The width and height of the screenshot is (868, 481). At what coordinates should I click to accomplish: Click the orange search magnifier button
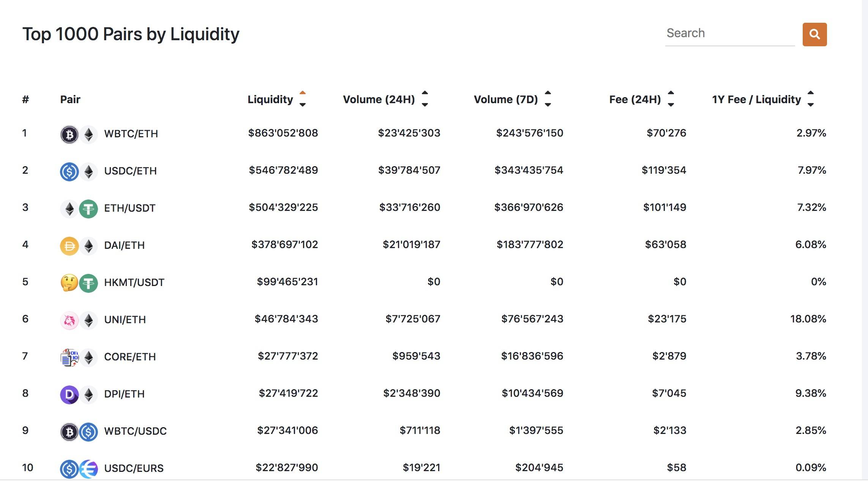(x=814, y=35)
